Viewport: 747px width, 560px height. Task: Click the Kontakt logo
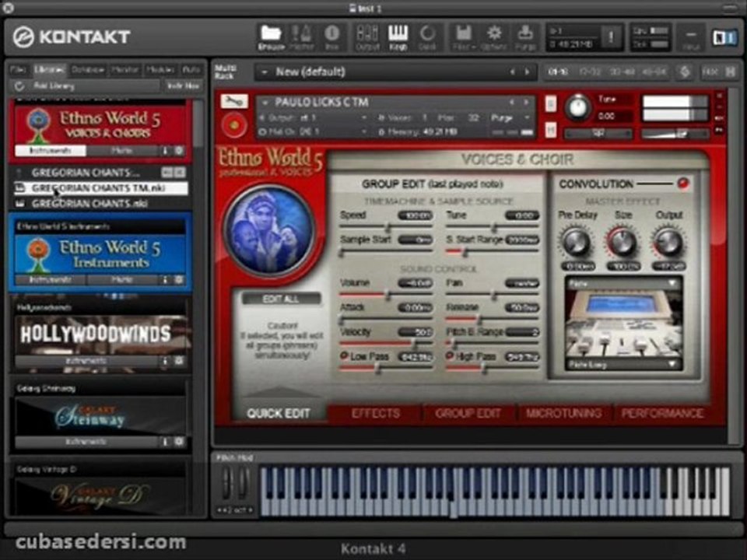[x=72, y=37]
